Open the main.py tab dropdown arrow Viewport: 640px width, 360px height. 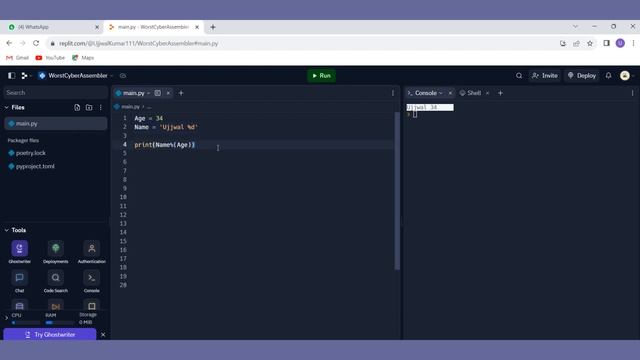click(x=149, y=93)
